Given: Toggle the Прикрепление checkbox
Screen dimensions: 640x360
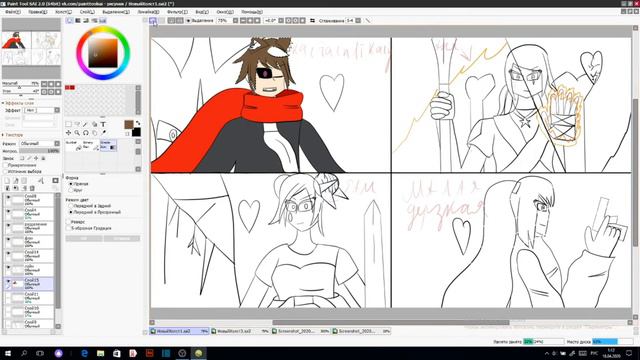Looking at the screenshot, I should pyautogui.click(x=5, y=165).
